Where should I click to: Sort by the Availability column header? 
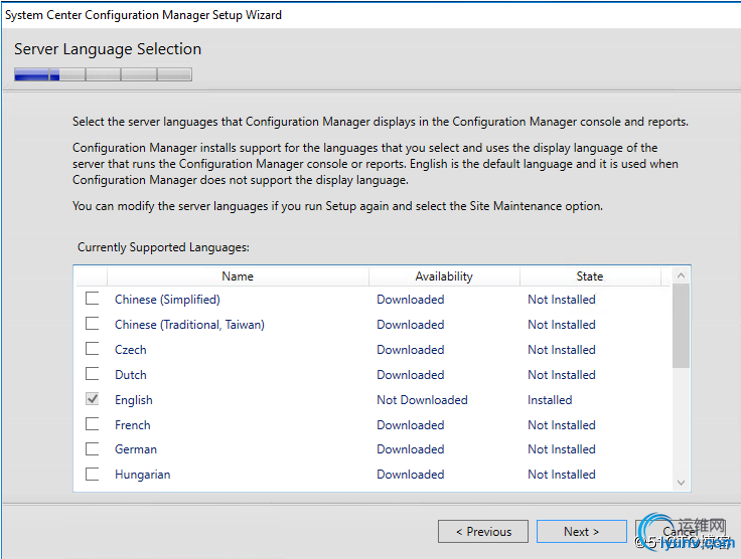point(444,276)
